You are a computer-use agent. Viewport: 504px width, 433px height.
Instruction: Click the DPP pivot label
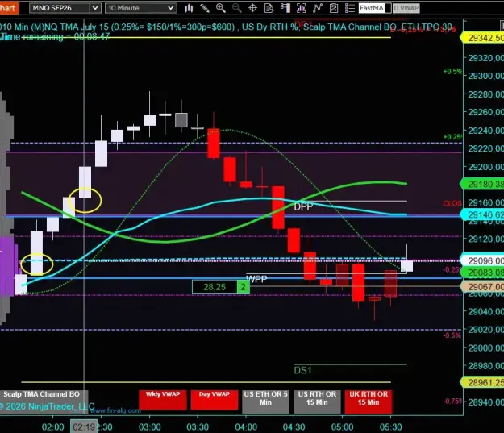tap(303, 206)
